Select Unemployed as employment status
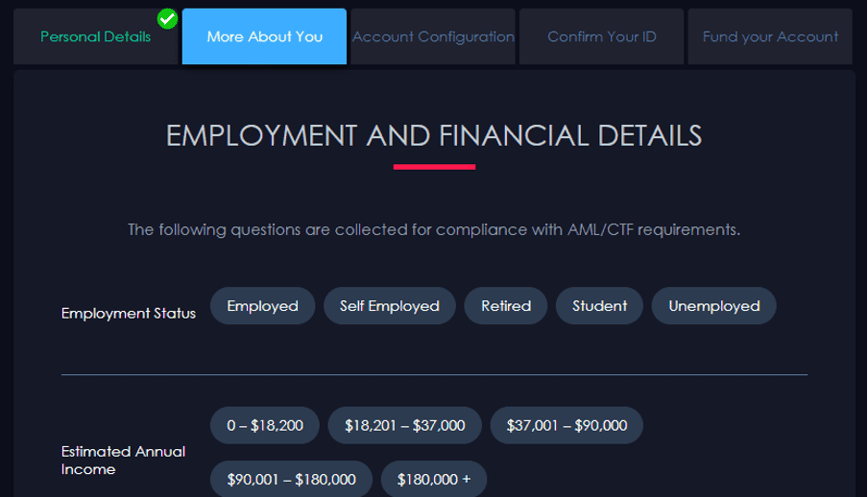This screenshot has width=868, height=497. [x=714, y=306]
